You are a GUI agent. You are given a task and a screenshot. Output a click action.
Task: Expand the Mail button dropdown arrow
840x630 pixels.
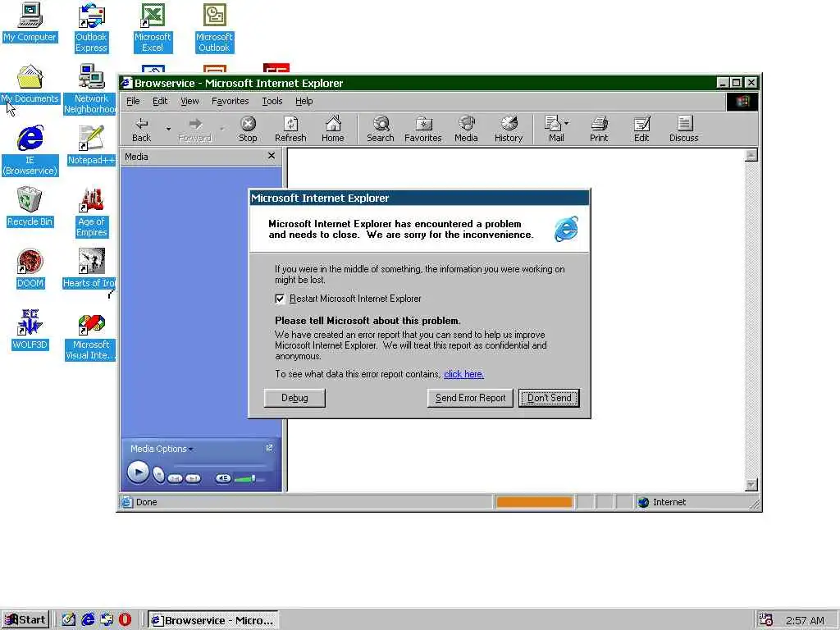click(x=567, y=123)
